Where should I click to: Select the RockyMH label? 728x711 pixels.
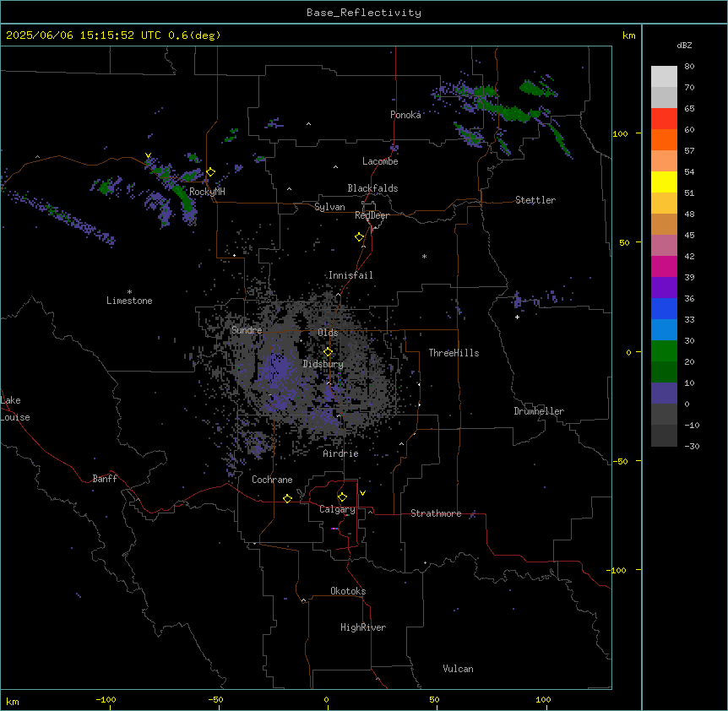pos(207,192)
